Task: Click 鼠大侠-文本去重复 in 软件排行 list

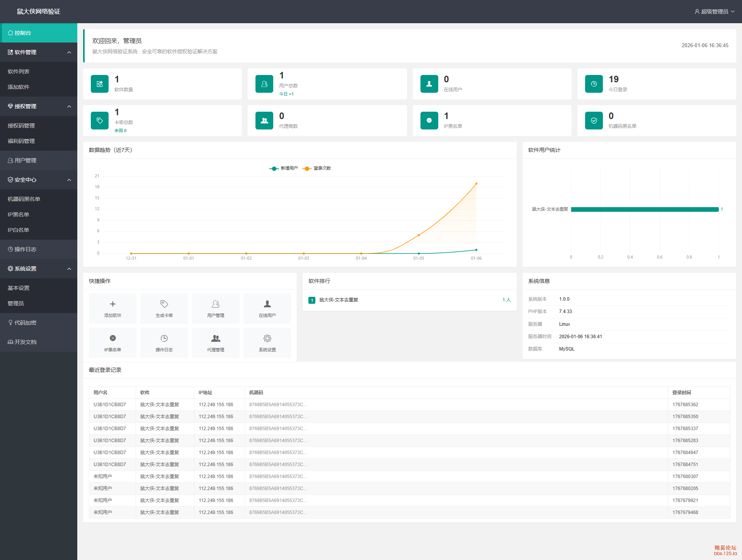Action: click(339, 300)
